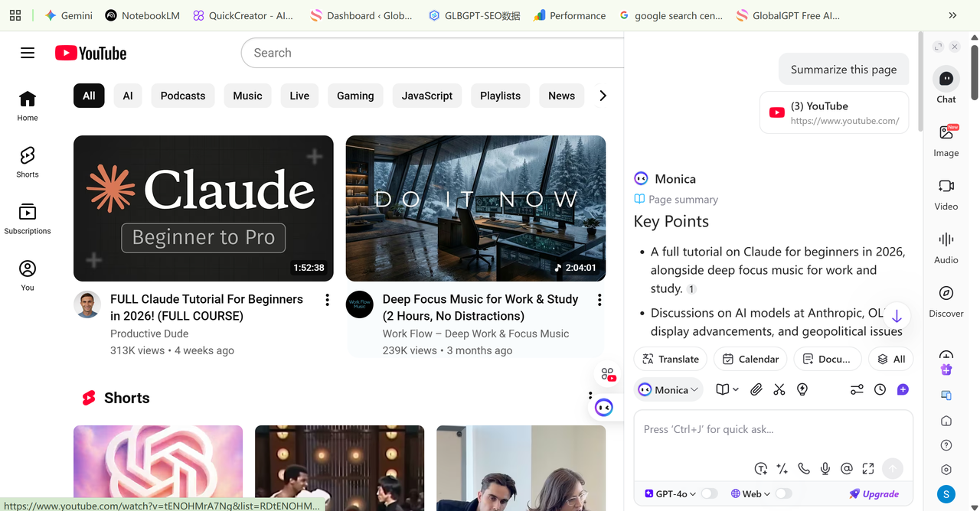Screen dimensions: 980x511
Task: Click the Calendar quick action
Action: click(x=750, y=359)
